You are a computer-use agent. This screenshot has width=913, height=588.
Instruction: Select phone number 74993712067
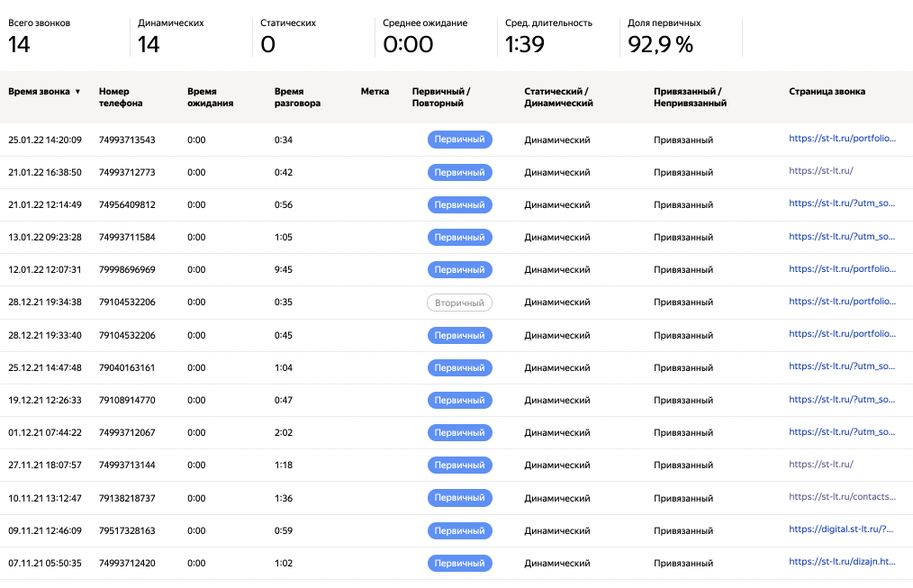click(127, 433)
